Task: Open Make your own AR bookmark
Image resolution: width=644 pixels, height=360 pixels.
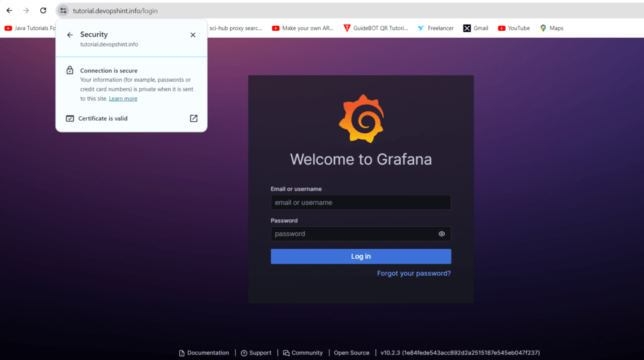Action: click(303, 28)
